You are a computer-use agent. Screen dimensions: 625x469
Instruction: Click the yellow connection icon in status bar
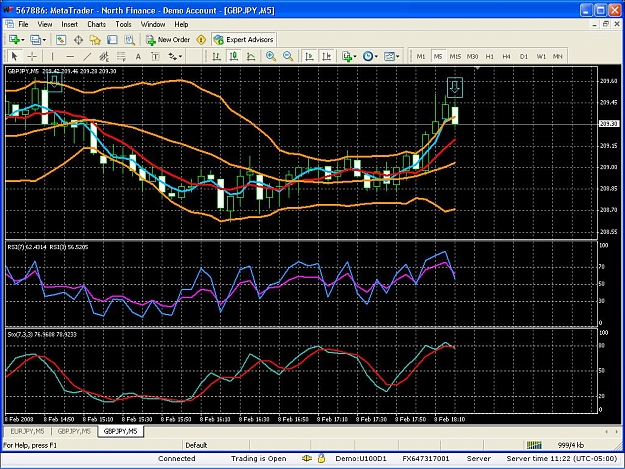(307, 458)
